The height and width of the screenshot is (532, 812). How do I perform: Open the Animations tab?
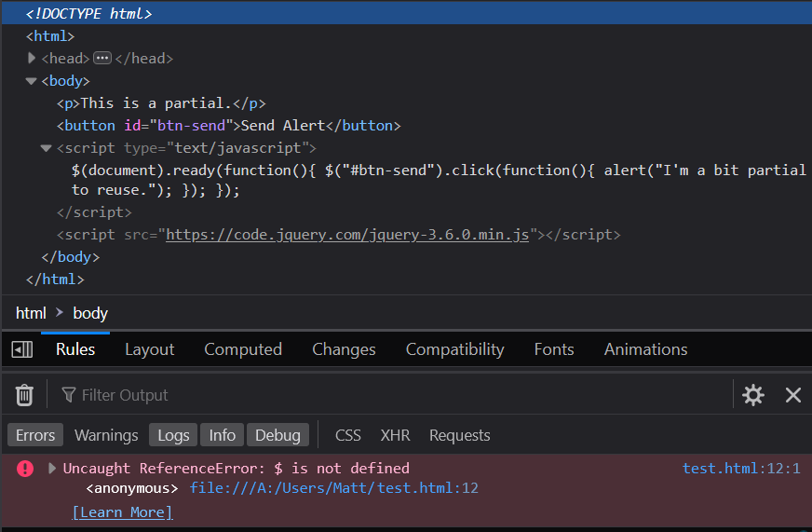(x=645, y=349)
